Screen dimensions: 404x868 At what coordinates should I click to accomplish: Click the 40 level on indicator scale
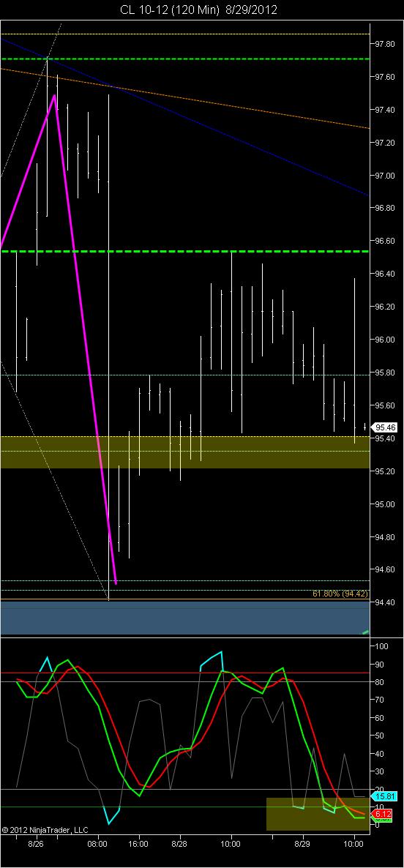[380, 753]
